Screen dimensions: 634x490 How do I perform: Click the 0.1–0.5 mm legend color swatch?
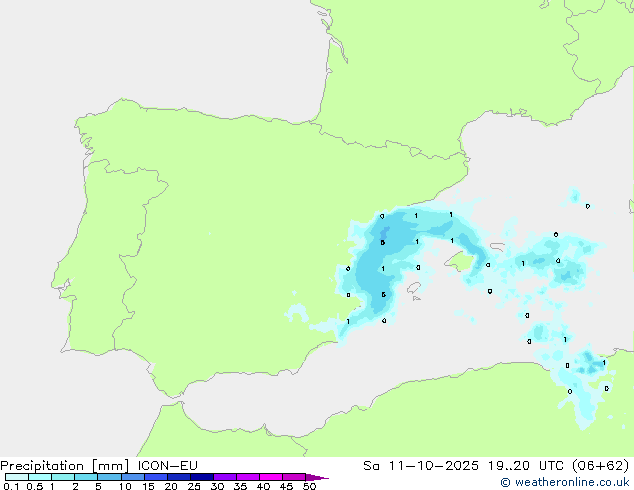click(17, 477)
